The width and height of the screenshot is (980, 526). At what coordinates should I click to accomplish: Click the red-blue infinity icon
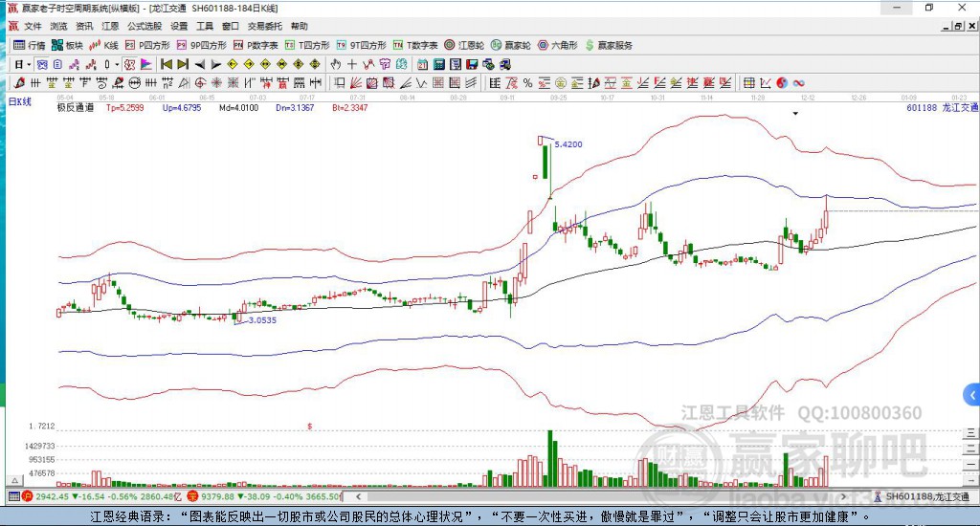[799, 83]
